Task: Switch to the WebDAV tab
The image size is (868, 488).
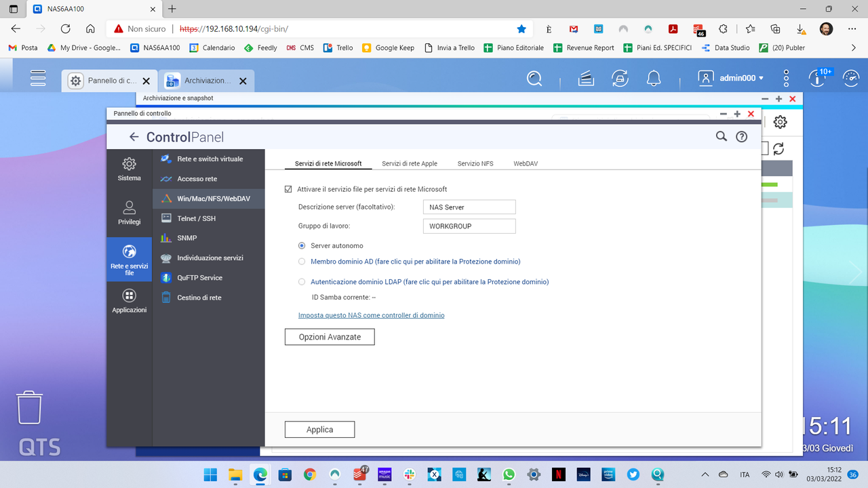Action: point(526,163)
